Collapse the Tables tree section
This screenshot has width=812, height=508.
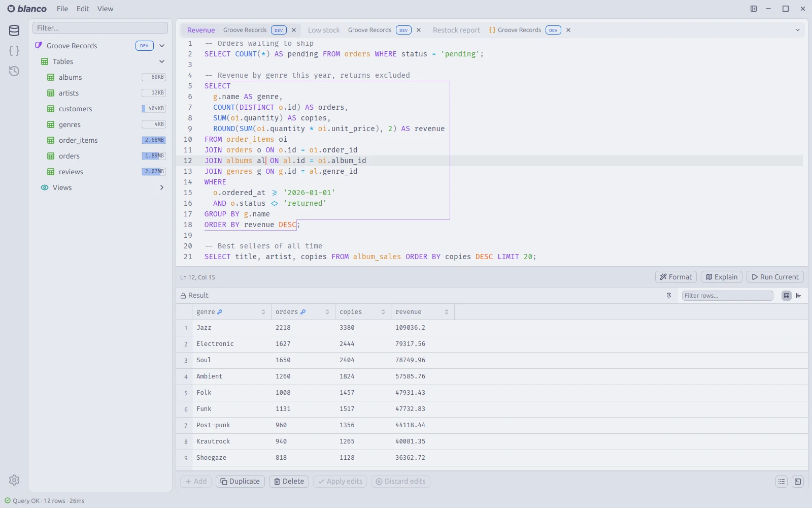click(162, 61)
